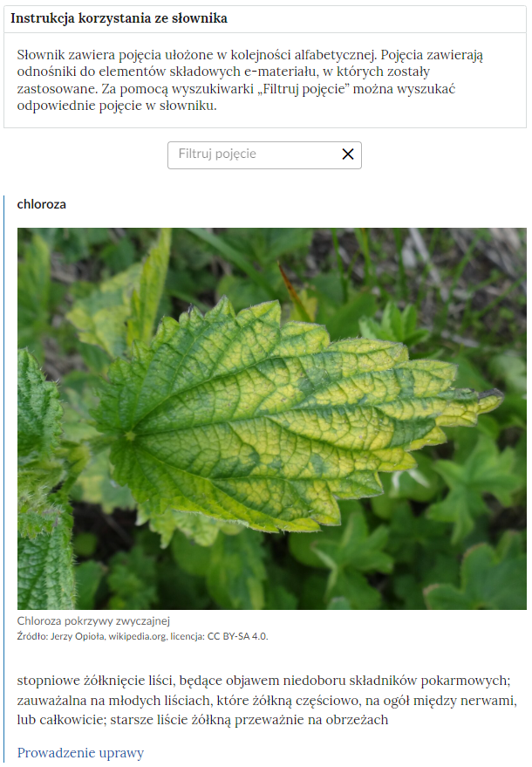Click the leaf stem junction in the photo
Viewport: 532px width, 767px height.
tap(130, 435)
